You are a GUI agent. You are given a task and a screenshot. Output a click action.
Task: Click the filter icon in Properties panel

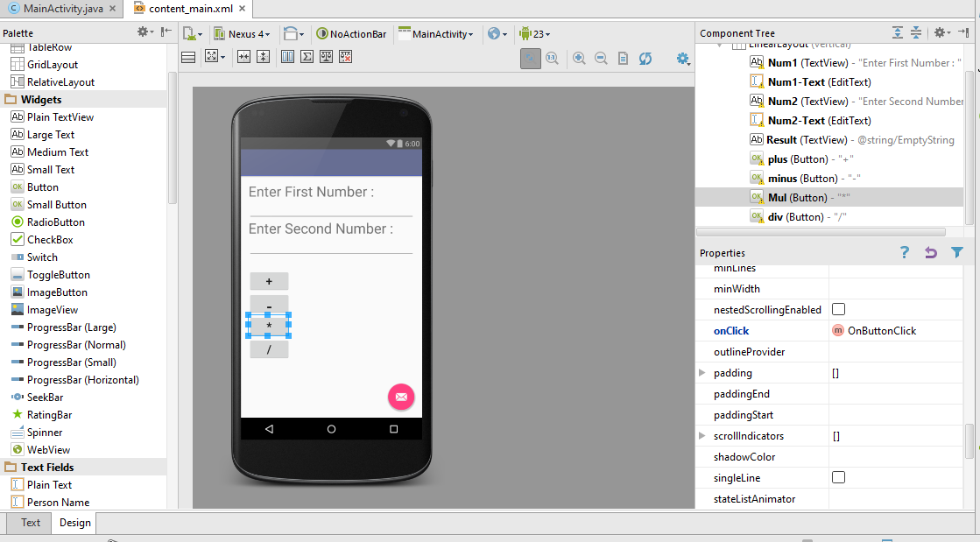click(955, 252)
